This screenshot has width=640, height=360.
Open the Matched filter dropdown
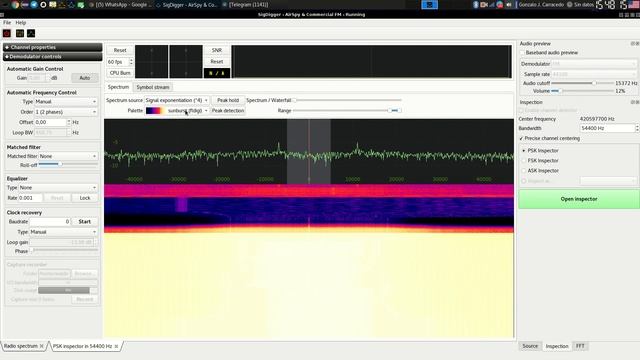(x=68, y=156)
